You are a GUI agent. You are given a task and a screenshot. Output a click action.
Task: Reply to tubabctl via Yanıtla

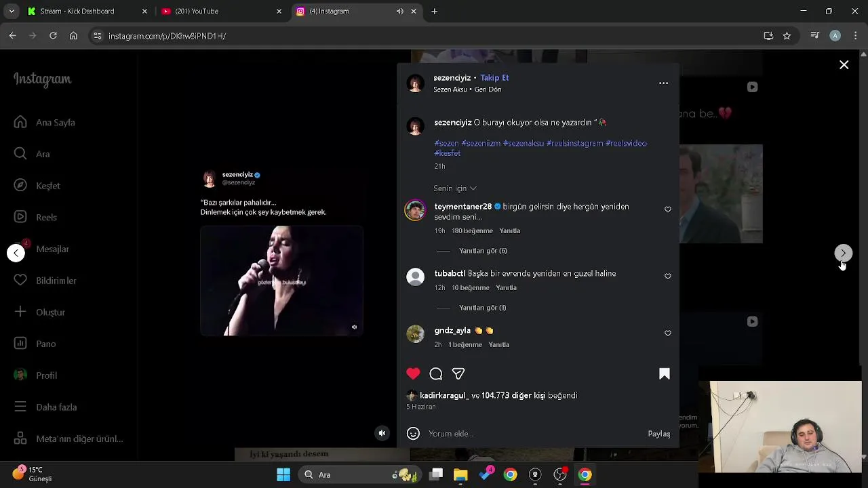click(506, 287)
